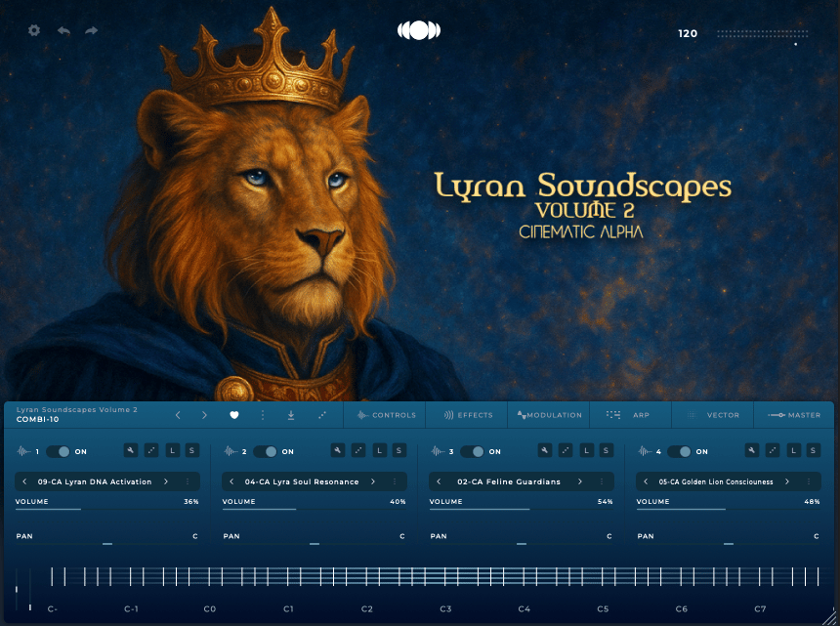Click layer 3 waveform icon
Image resolution: width=840 pixels, height=626 pixels.
439,451
